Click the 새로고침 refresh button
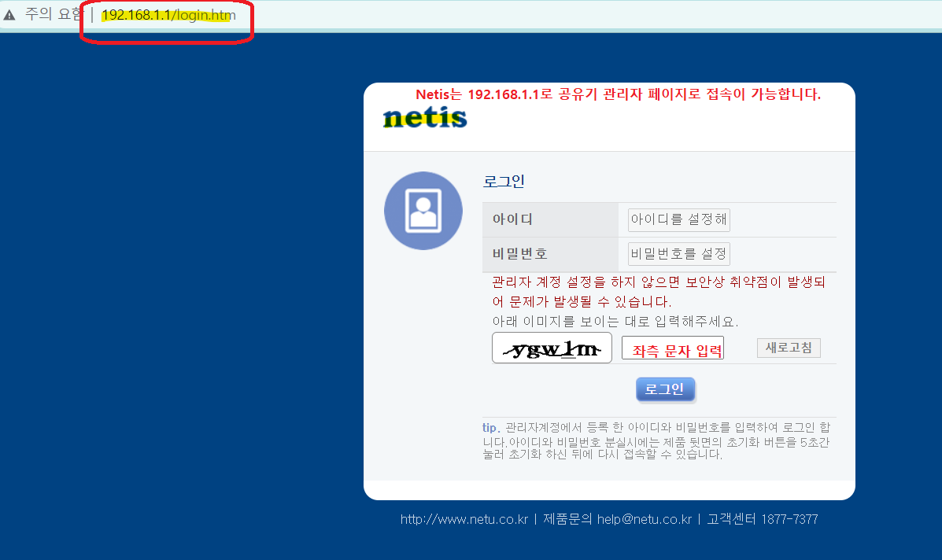 789,348
